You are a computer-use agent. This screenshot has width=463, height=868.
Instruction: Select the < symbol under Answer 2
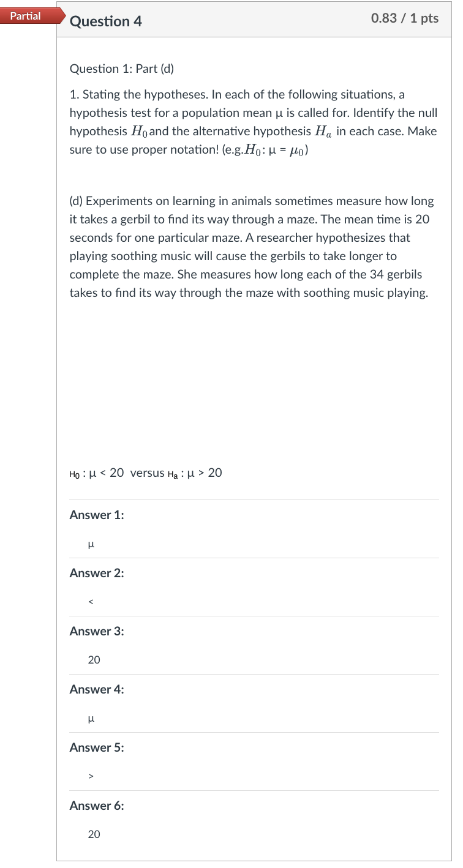[91, 601]
